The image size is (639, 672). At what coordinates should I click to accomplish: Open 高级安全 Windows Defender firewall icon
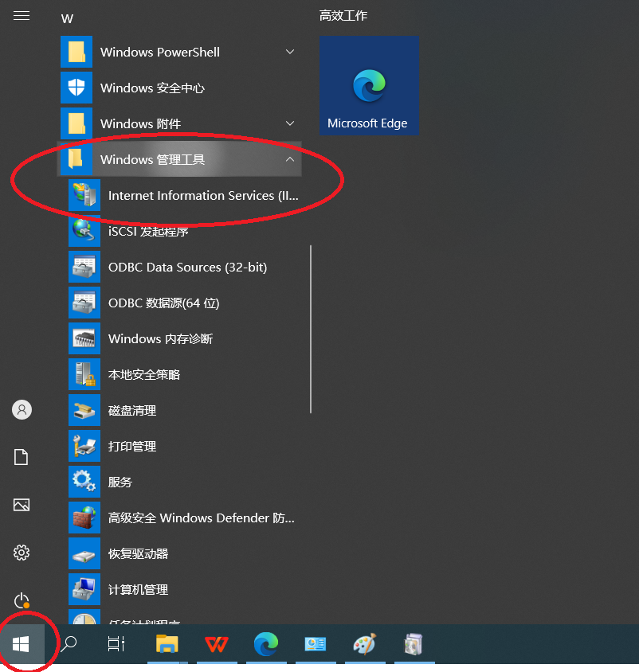84,518
